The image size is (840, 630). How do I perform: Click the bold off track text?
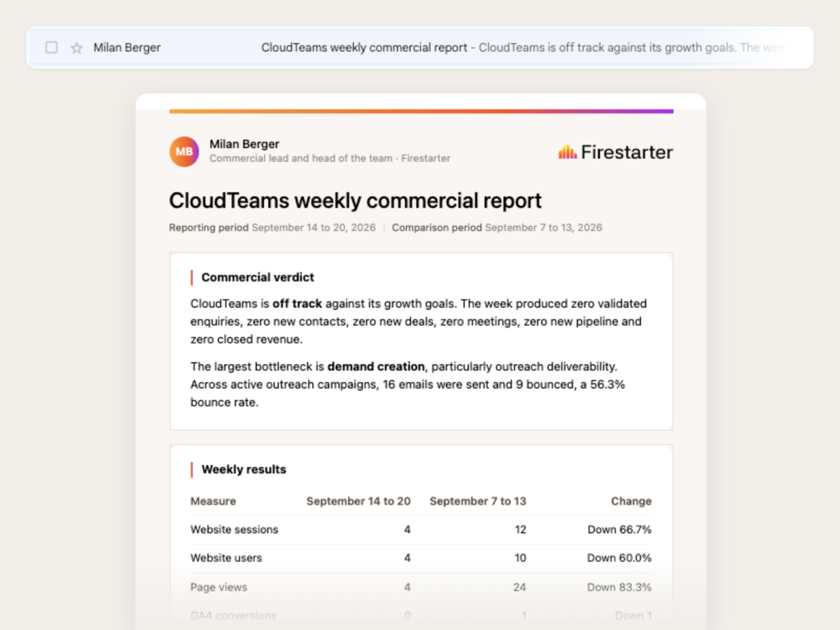(x=297, y=304)
